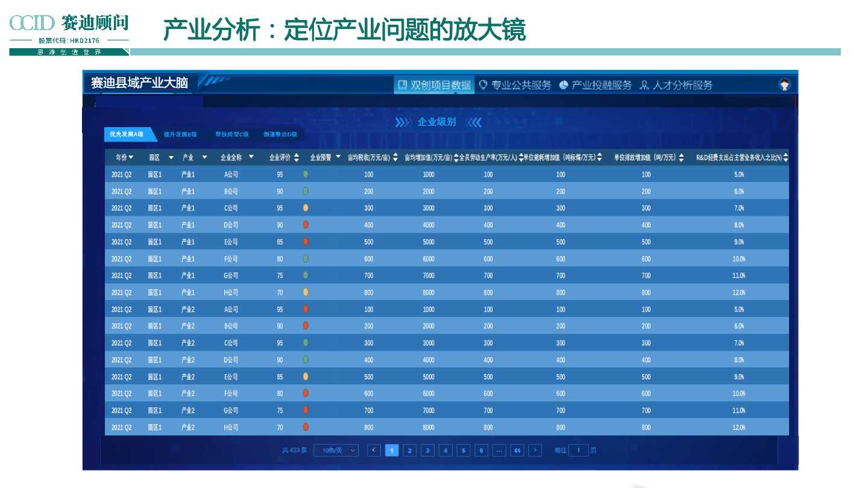Open 专业公共服务 navigation item
This screenshot has height=488, width=868.
point(515,85)
